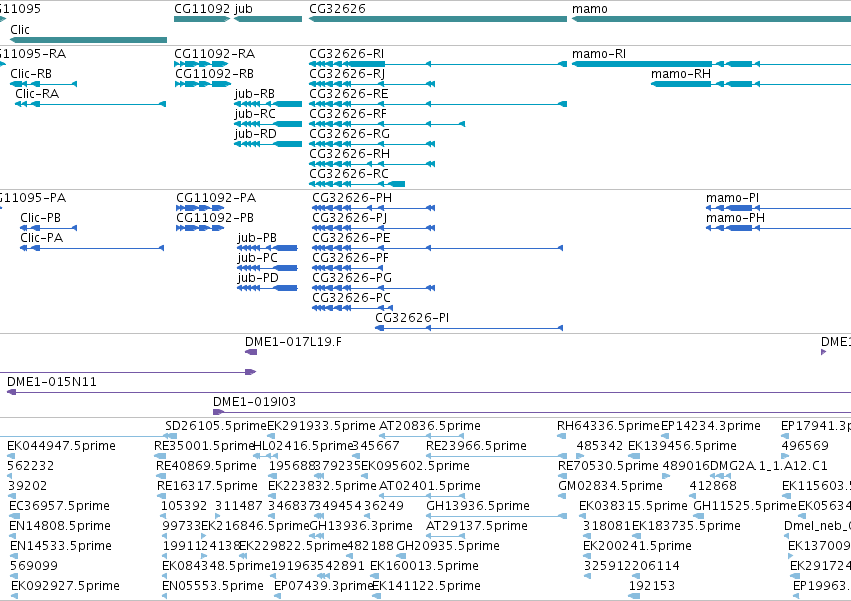The height and width of the screenshot is (601, 851).
Task: Select EST EK291933.5prime
Action: coord(271,435)
